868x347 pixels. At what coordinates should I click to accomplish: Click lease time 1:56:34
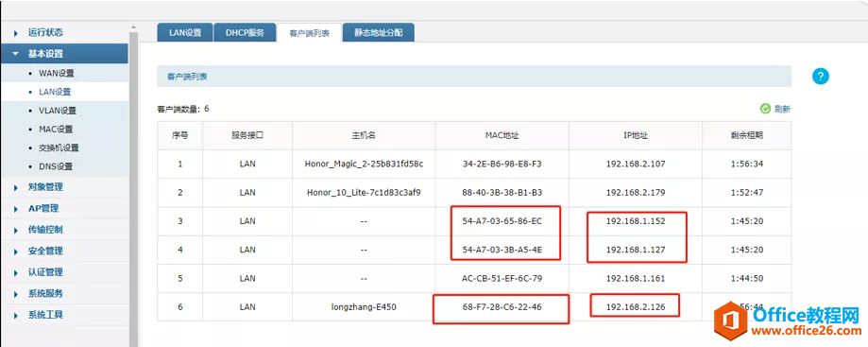pyautogui.click(x=747, y=165)
